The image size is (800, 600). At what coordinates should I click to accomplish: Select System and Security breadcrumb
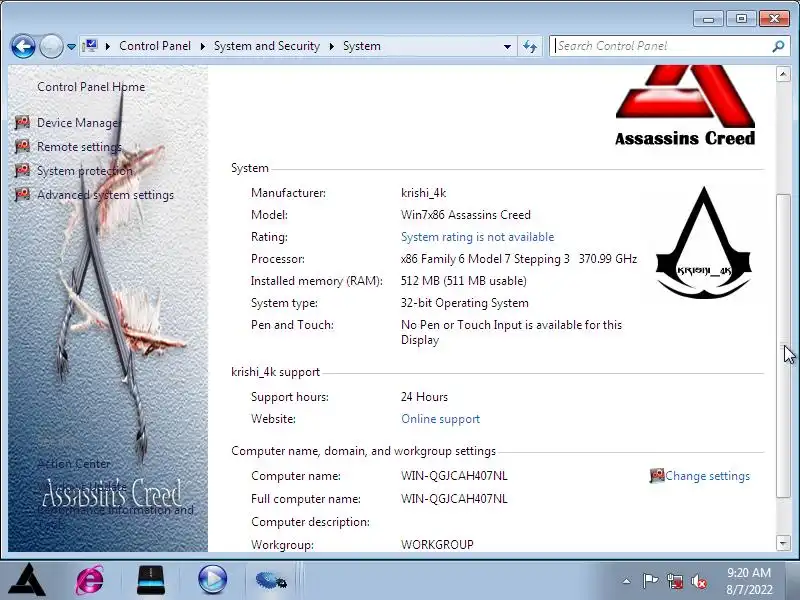pyautogui.click(x=267, y=46)
